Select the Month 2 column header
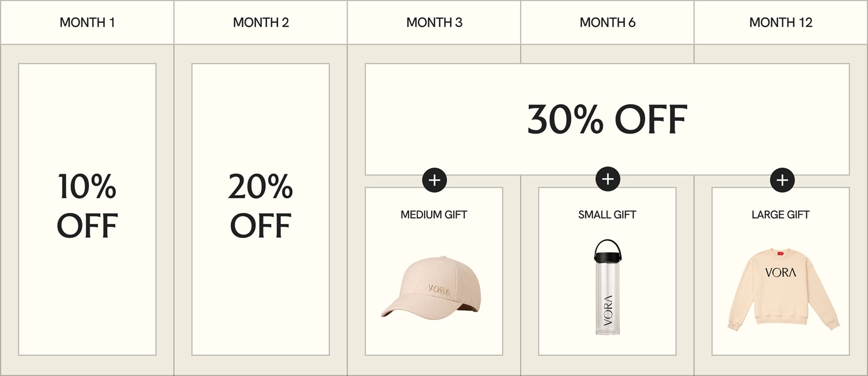The height and width of the screenshot is (376, 868). click(x=261, y=22)
